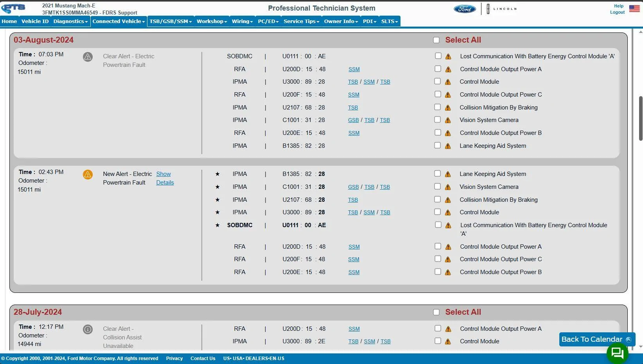Image resolution: width=643 pixels, height=364 pixels.
Task: Open the PC/ED dropdown menu
Action: point(268,22)
